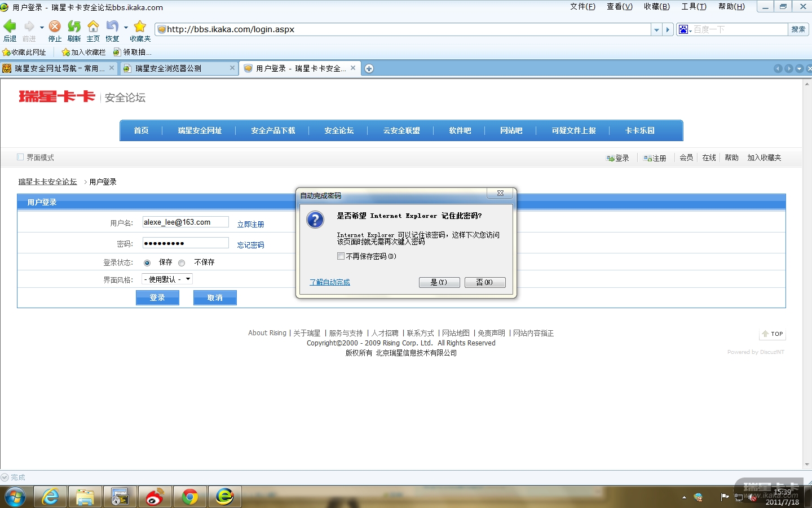Open Windows Explorer folder on taskbar
812x508 pixels.
(x=85, y=497)
